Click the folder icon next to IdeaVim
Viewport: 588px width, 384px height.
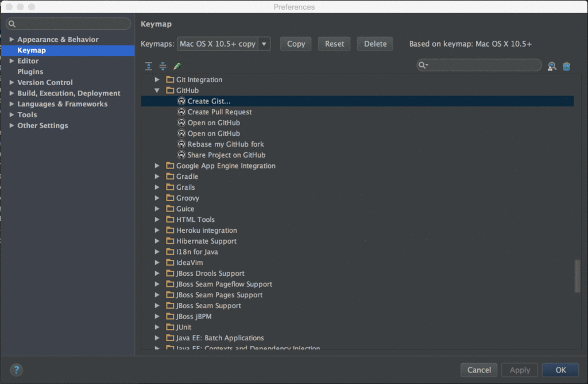[170, 262]
